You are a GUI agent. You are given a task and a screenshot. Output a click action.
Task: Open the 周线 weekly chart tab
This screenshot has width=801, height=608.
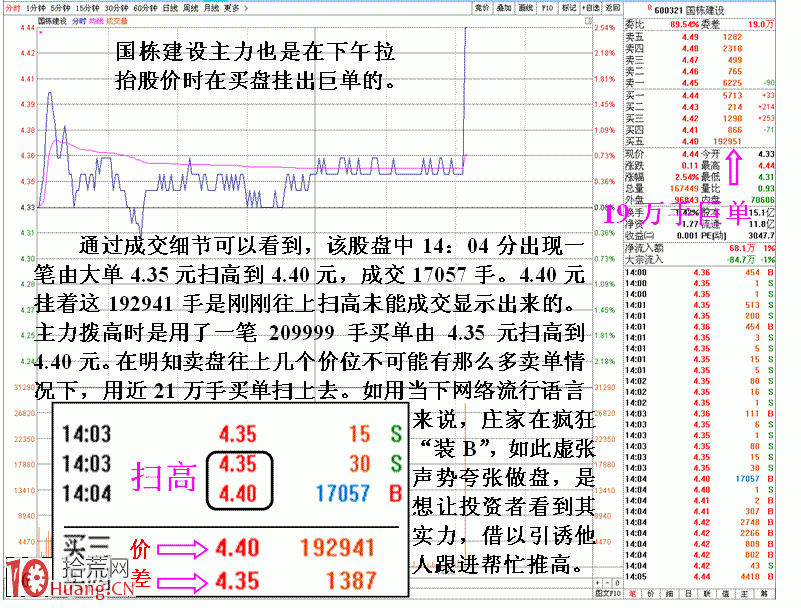(x=191, y=8)
